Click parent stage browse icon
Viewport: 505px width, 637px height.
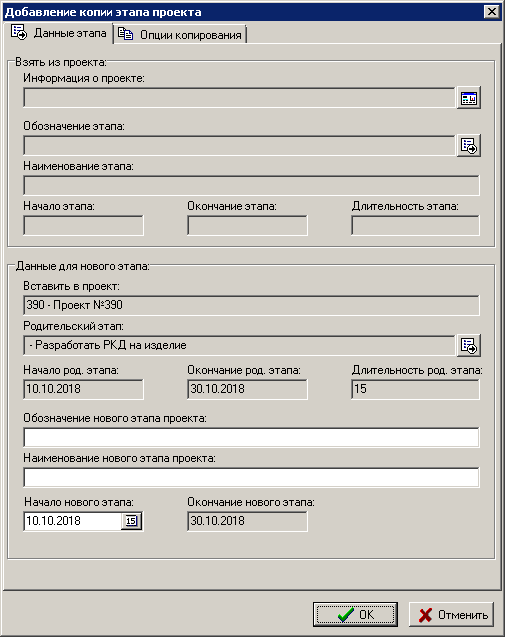468,346
